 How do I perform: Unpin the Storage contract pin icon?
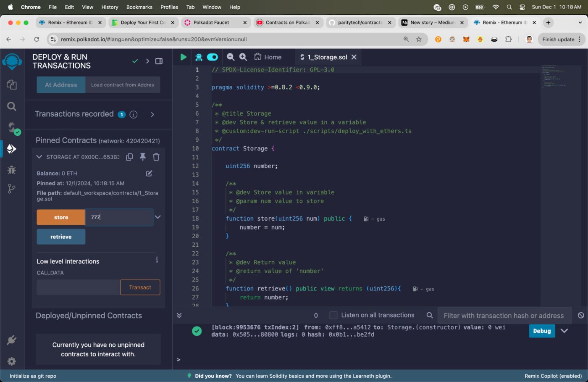[143, 157]
